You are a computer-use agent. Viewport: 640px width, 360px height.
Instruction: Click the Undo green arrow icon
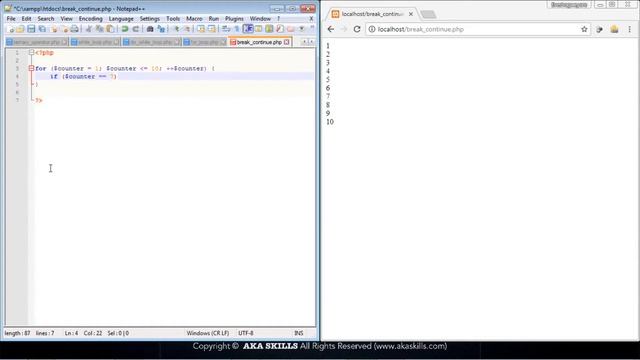click(x=125, y=29)
